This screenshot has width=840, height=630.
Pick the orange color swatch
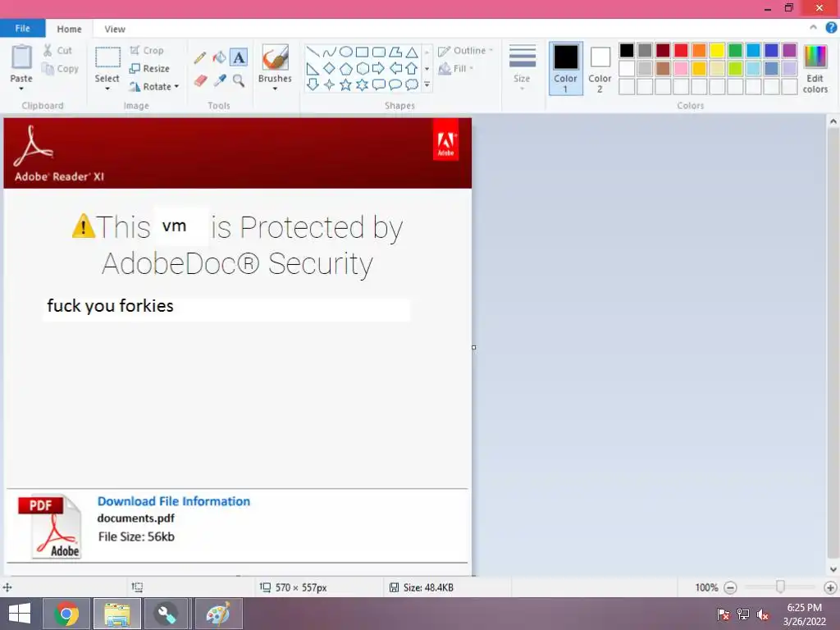(699, 50)
